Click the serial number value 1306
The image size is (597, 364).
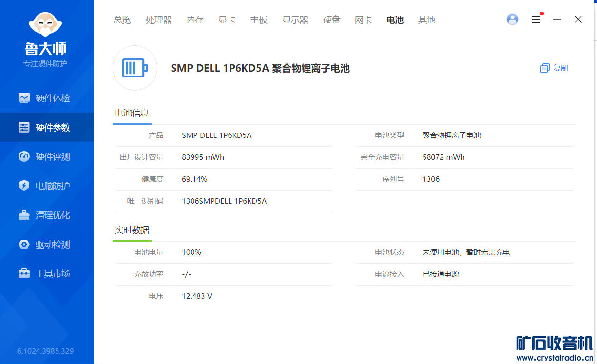click(431, 179)
